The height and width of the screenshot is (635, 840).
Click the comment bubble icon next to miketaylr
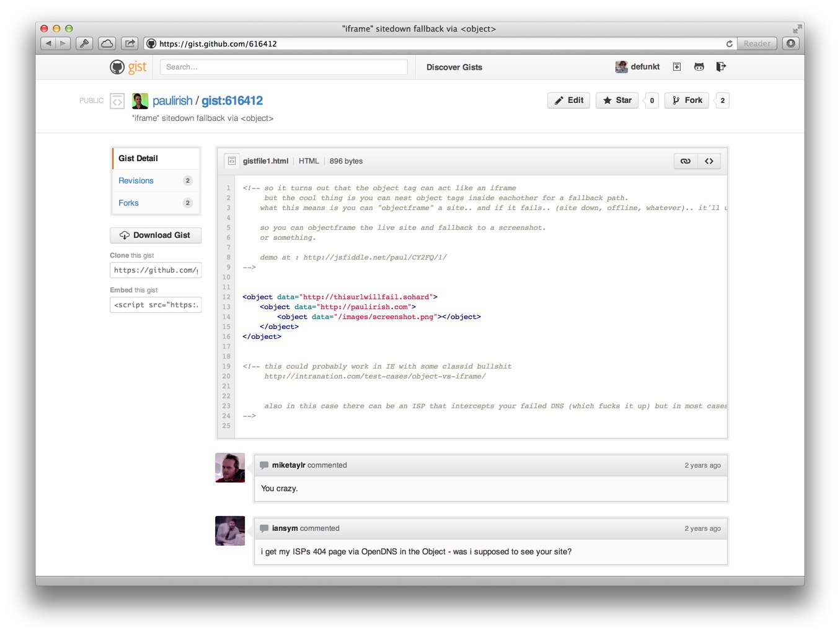(264, 465)
